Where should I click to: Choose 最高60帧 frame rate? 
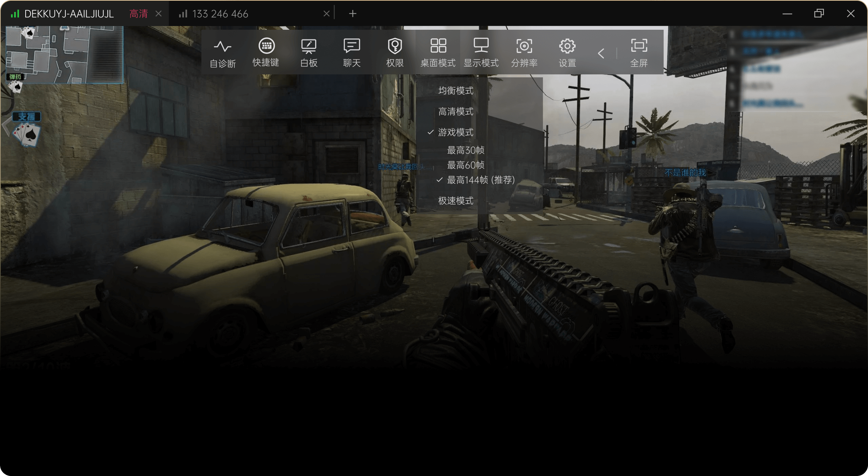pos(466,165)
